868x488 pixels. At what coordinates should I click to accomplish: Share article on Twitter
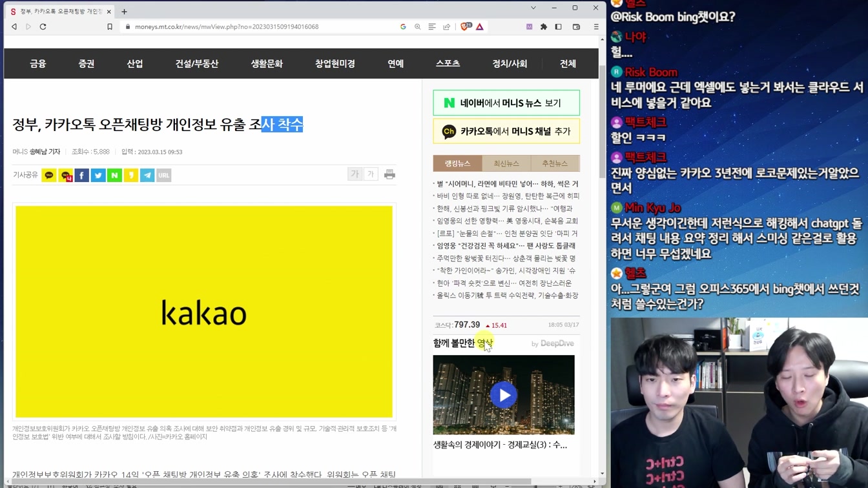(x=98, y=175)
